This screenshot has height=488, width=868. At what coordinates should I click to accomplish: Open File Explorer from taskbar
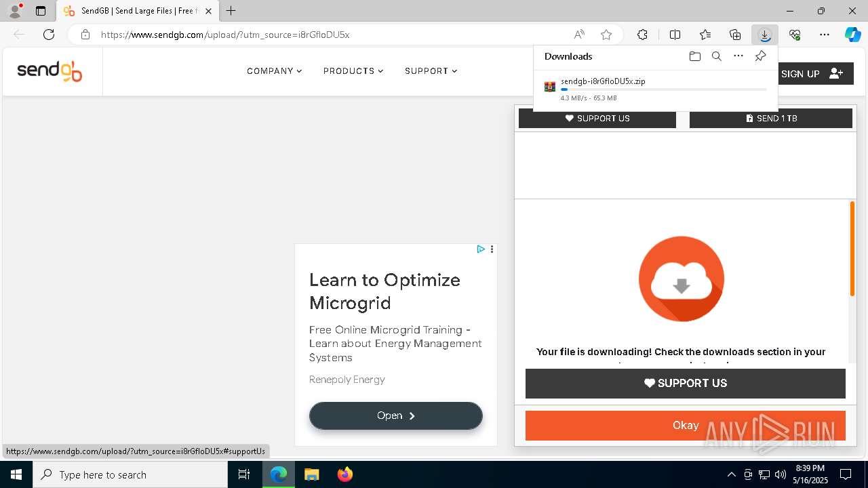point(311,474)
